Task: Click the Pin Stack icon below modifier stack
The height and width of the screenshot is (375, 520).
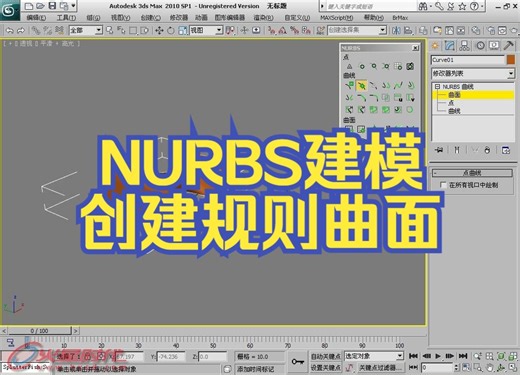Action: pos(439,150)
